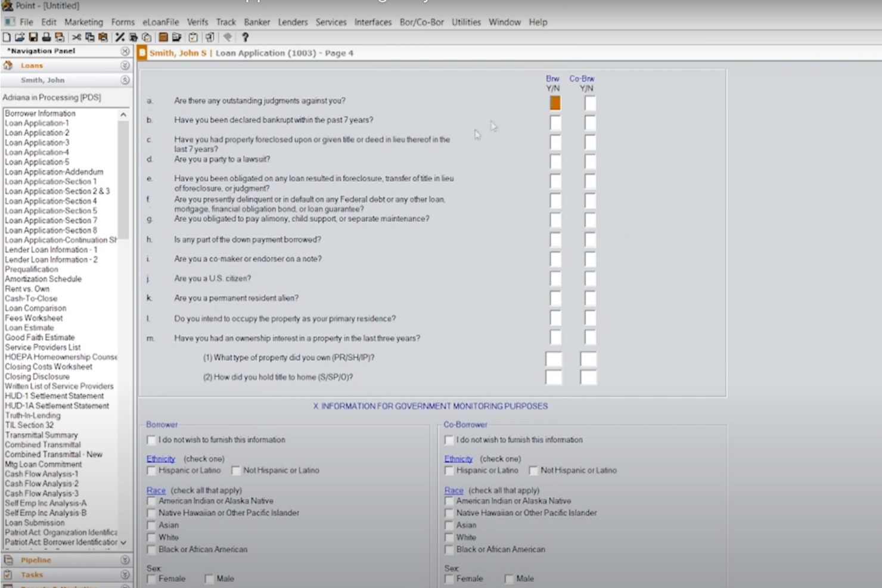Select Fees Worksheet in the form list
The height and width of the screenshot is (588, 882).
[34, 318]
